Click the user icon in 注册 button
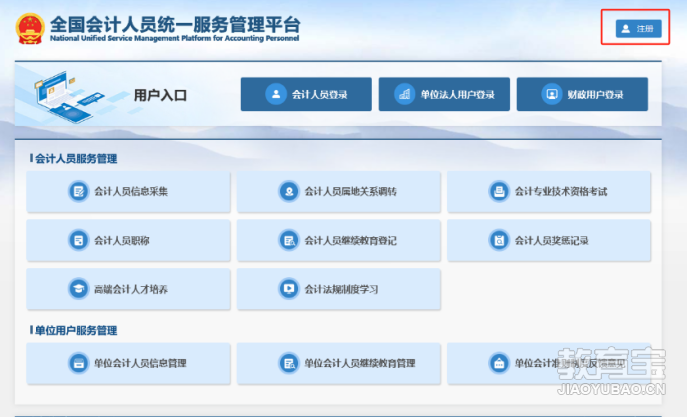This screenshot has width=687, height=418. tap(626, 28)
